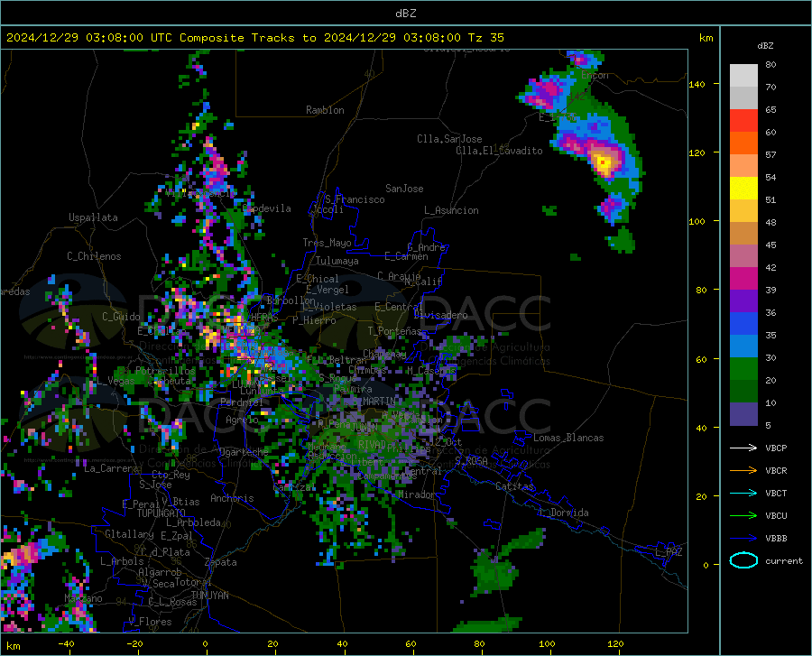The width and height of the screenshot is (812, 656).
Task: Click the composite tracks timestamp header
Action: pos(254,38)
